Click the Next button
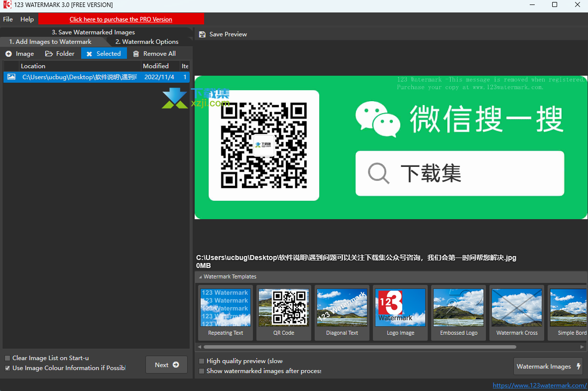Screen dimensions: 588x391 tap(166, 365)
